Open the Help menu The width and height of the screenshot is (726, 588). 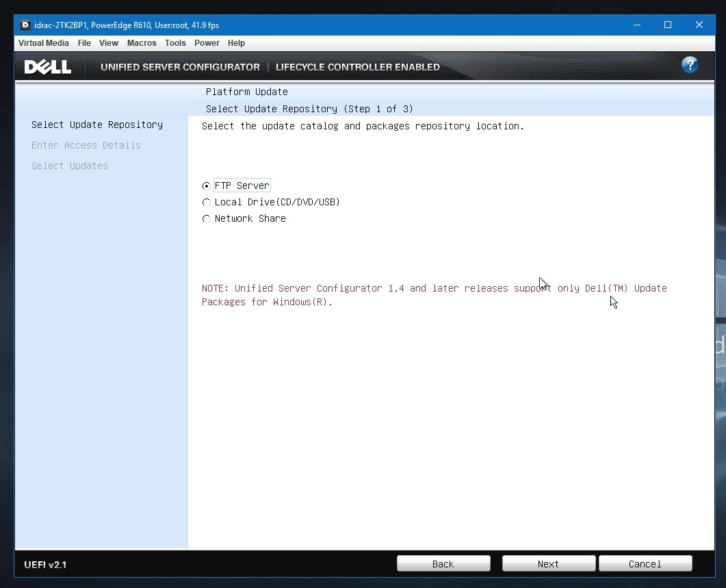click(x=236, y=43)
